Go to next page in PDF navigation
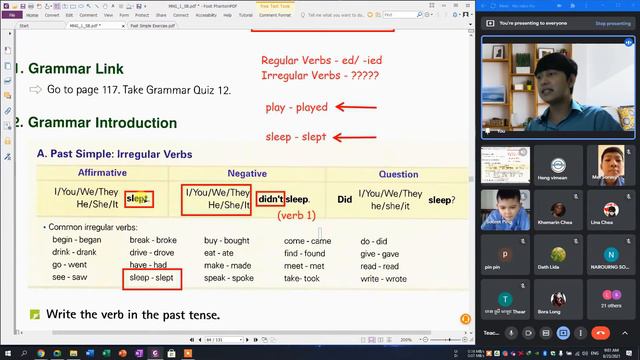This screenshot has width=640, height=360. pos(247,340)
